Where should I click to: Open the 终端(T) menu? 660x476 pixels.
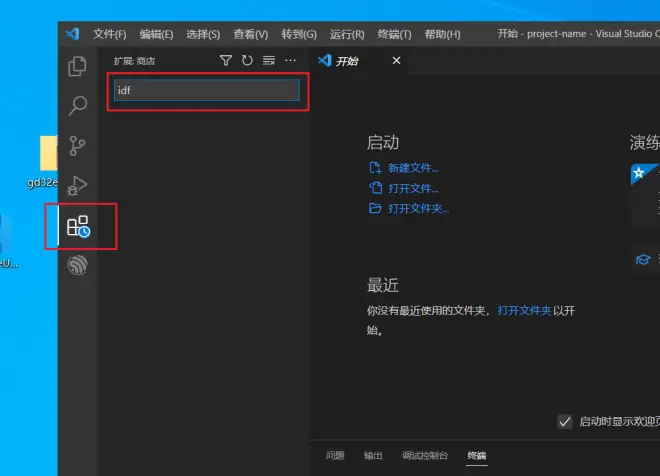(394, 34)
